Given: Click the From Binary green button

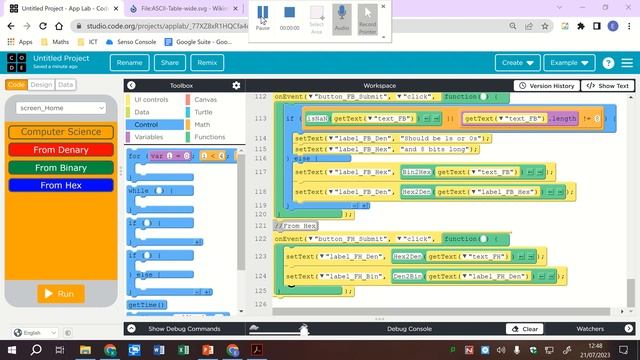Looking at the screenshot, I should [x=61, y=168].
